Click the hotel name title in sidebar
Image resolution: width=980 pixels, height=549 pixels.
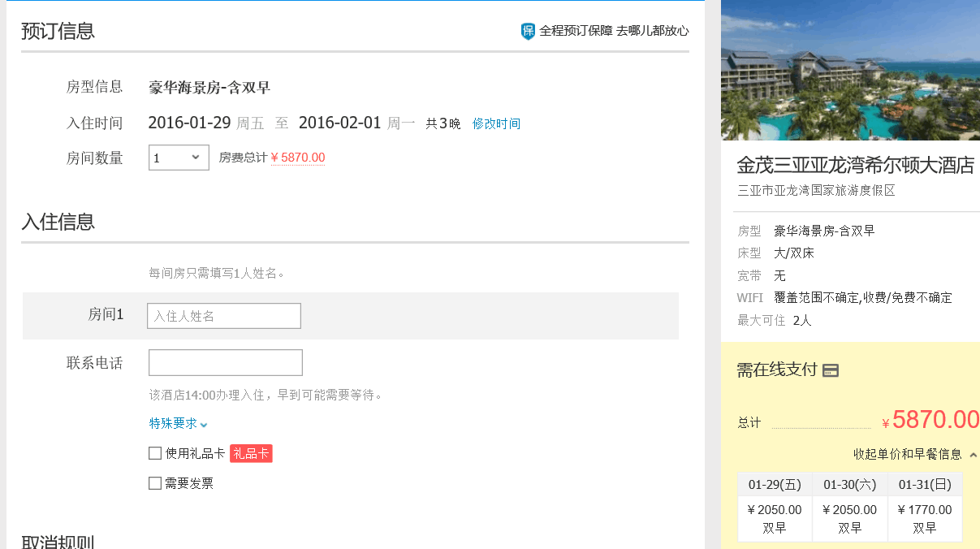click(x=855, y=165)
